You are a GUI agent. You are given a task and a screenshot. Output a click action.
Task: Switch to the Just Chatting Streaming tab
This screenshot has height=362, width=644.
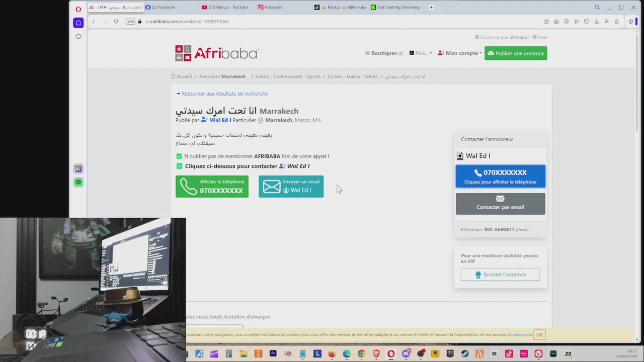[x=397, y=8]
